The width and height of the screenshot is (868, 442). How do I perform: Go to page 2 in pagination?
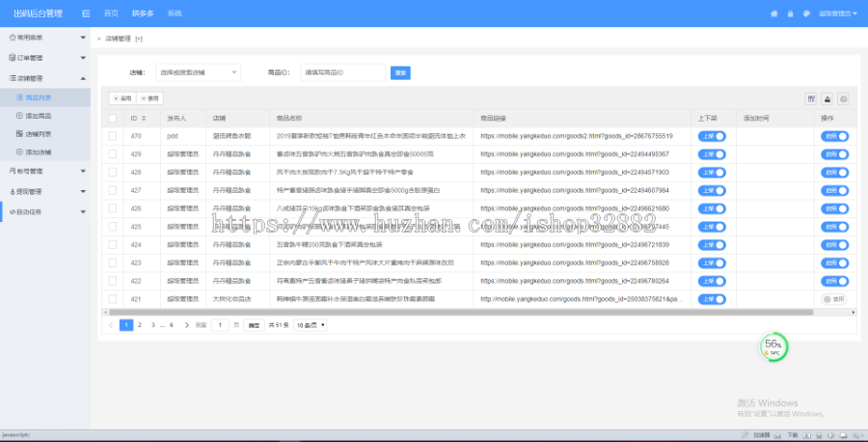tap(140, 325)
